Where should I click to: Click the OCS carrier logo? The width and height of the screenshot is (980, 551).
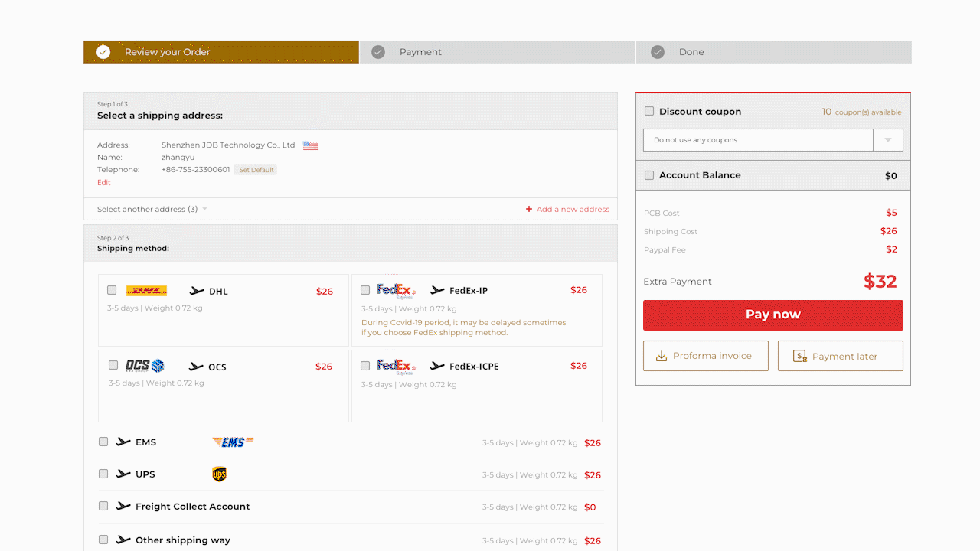[145, 366]
